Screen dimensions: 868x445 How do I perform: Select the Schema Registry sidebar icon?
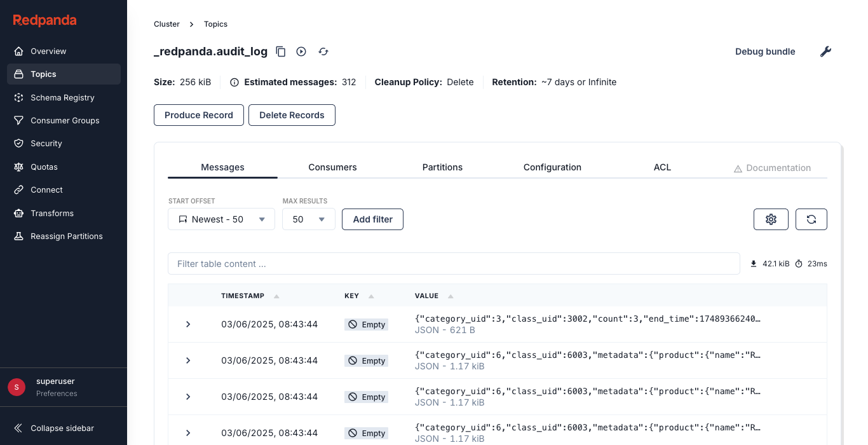pyautogui.click(x=18, y=97)
